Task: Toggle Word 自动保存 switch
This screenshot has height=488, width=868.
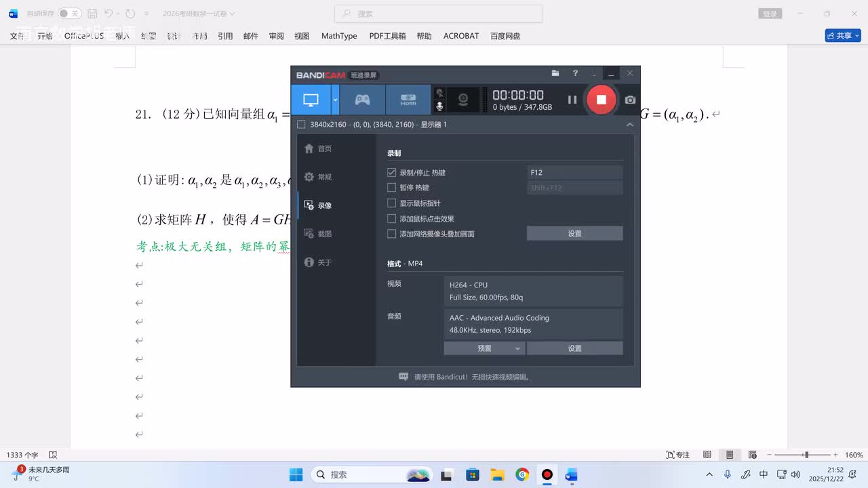Action: tap(69, 14)
